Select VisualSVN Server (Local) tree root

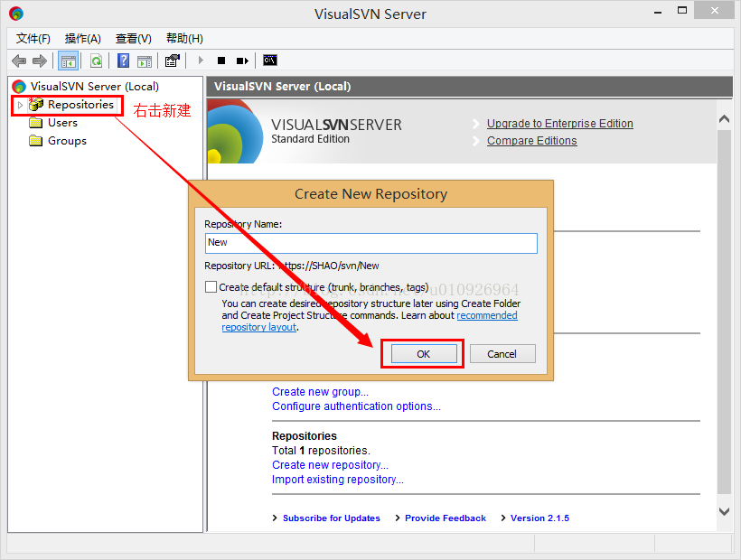point(95,87)
